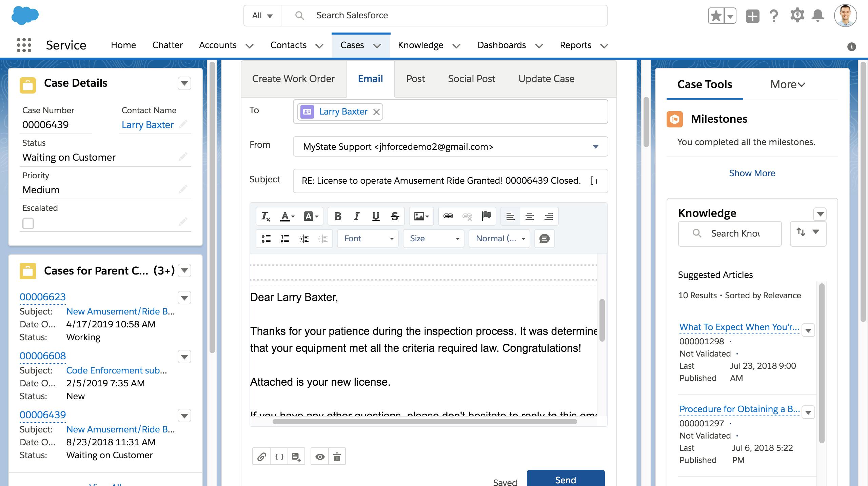Open the text color picker

point(287,216)
